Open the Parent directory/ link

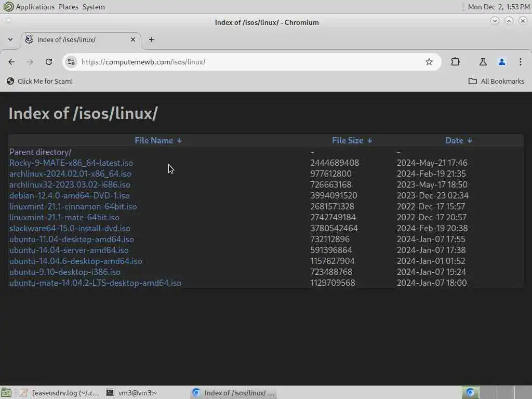(40, 152)
